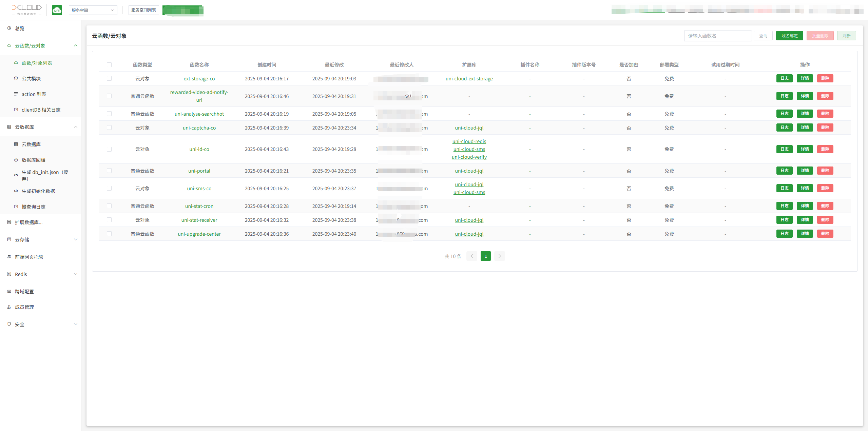The width and height of the screenshot is (868, 431).
Task: Toggle the select-all checkbox in table header
Action: coord(109,65)
